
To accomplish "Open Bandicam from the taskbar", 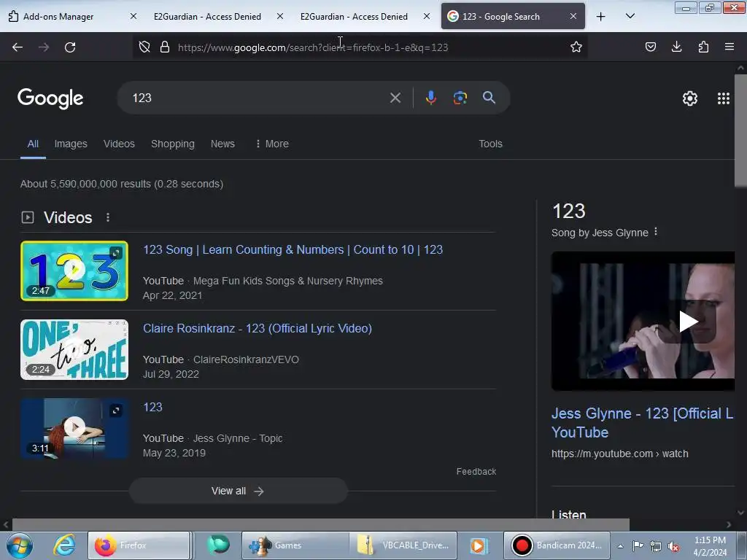I will coord(557,545).
